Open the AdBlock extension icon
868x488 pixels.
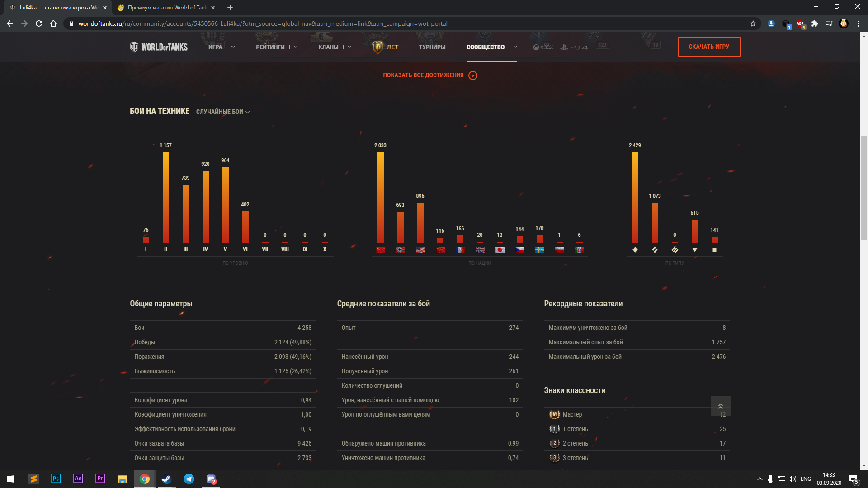coord(801,23)
